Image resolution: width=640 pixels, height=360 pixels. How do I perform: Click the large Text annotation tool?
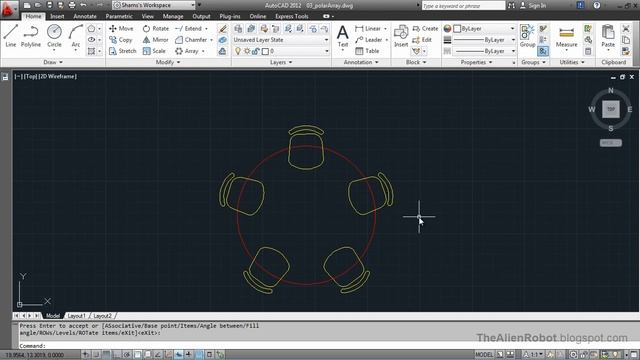click(343, 36)
